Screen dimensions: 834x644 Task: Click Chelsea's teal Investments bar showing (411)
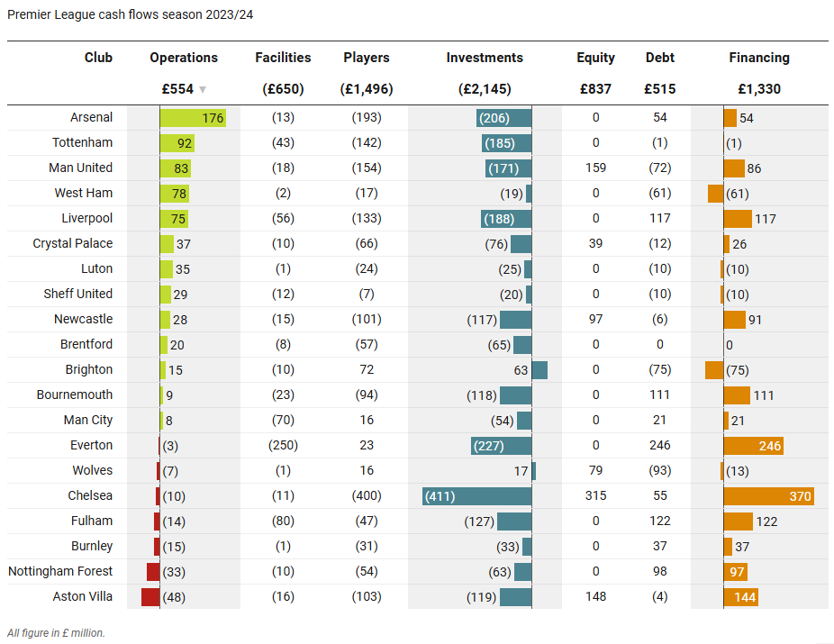tap(476, 496)
